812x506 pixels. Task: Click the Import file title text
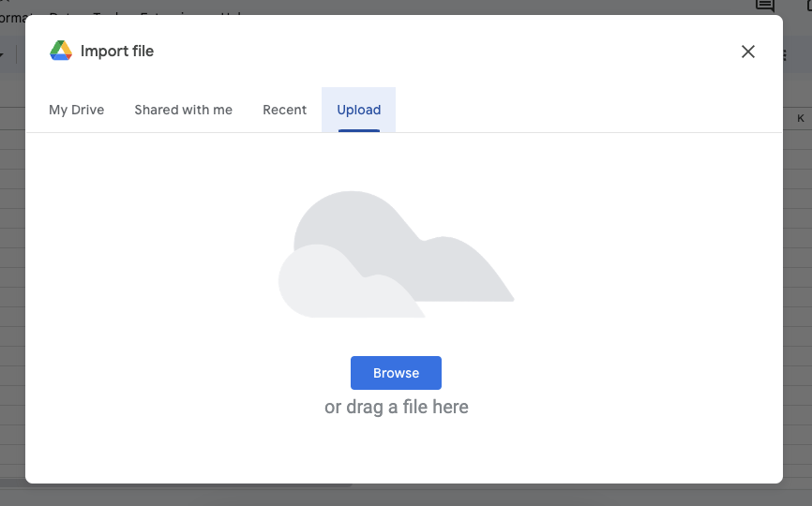click(117, 51)
